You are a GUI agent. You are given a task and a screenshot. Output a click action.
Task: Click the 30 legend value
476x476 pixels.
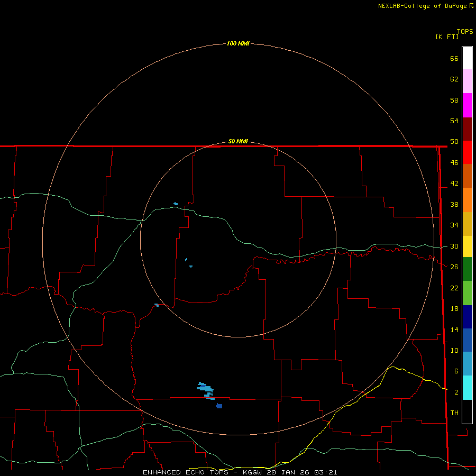pyautogui.click(x=454, y=246)
